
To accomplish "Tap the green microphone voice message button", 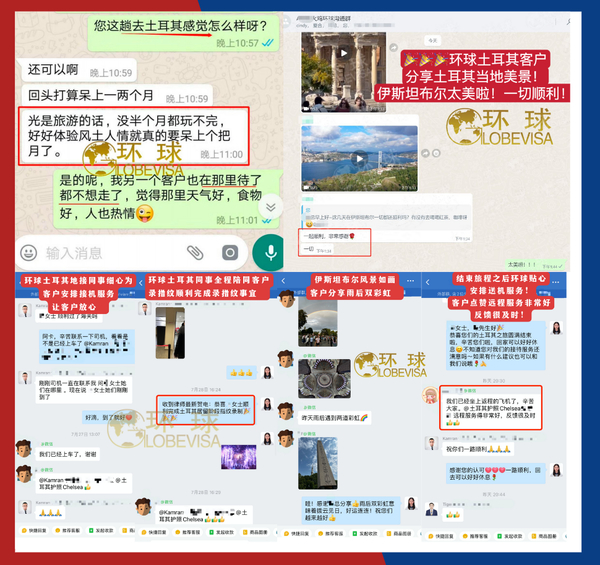I will pyautogui.click(x=270, y=253).
